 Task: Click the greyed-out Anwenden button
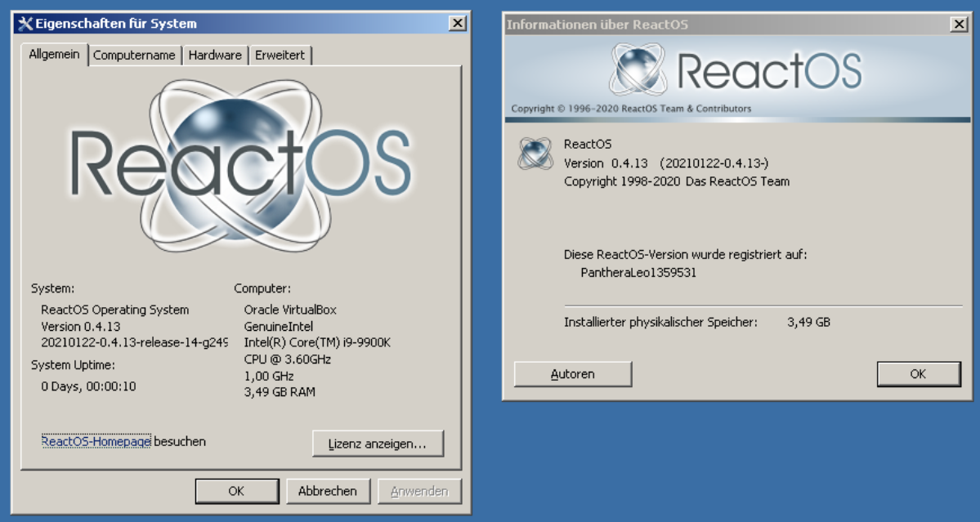coord(419,492)
